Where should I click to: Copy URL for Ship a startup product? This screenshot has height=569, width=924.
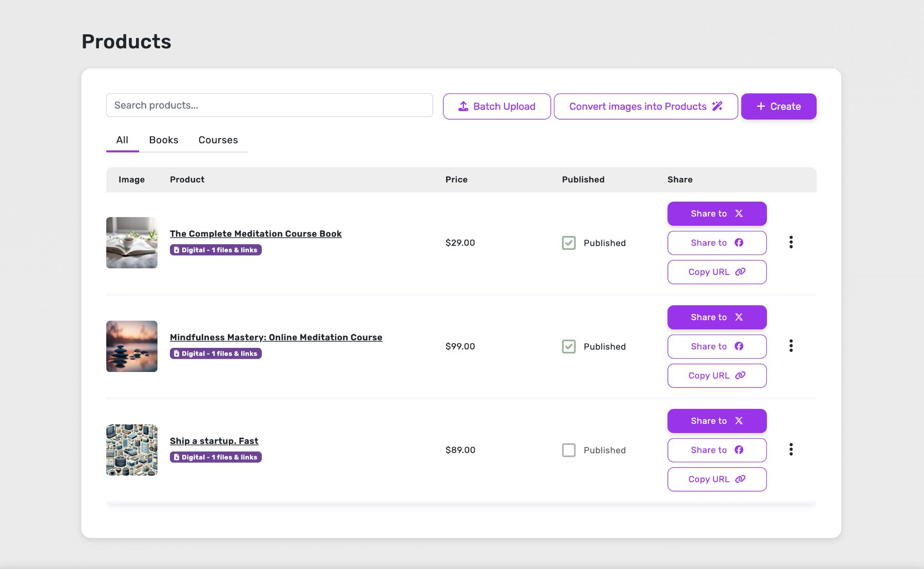(717, 479)
